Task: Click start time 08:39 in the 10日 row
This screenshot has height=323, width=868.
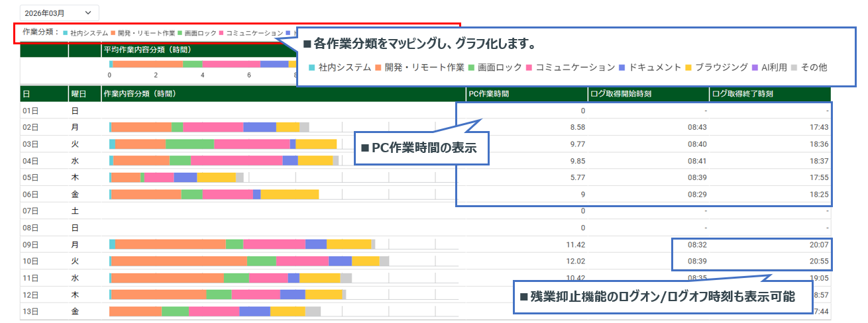Action: 697,261
